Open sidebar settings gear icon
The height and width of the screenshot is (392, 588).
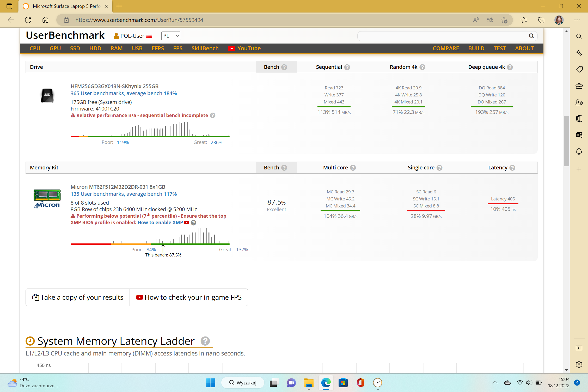pyautogui.click(x=579, y=364)
